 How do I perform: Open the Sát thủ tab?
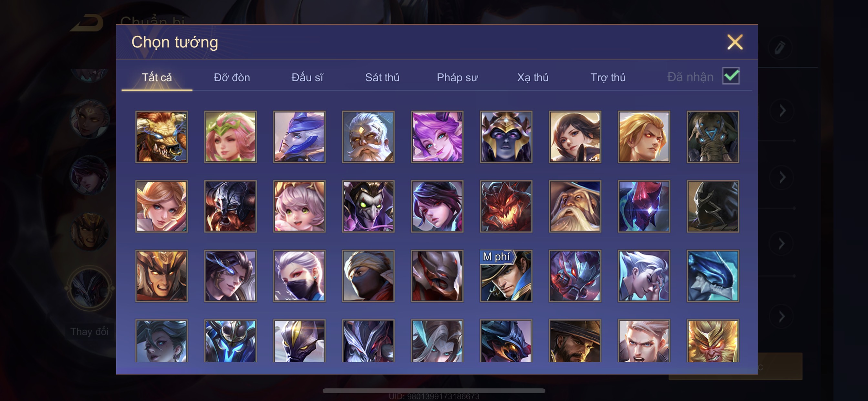(x=382, y=77)
